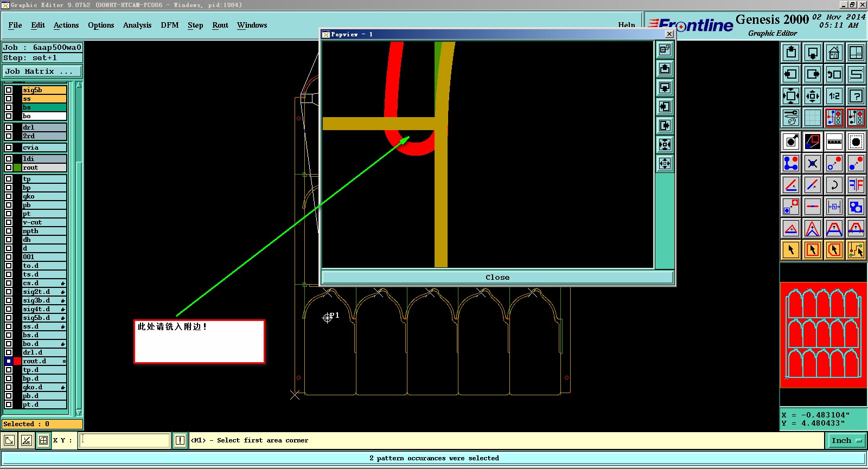Click the pan left icon in main toolbar
Screen dimensions: 868x469
[x=791, y=74]
